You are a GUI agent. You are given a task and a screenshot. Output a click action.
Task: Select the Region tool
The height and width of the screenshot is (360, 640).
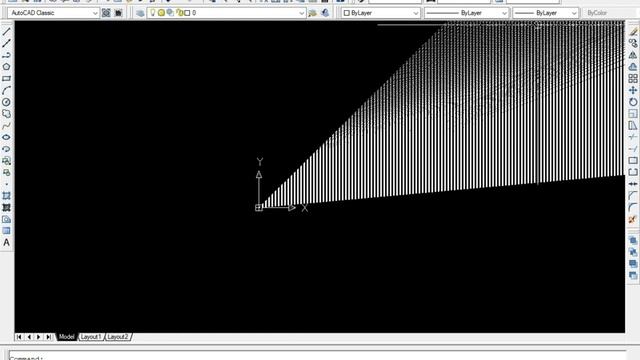coord(7,220)
